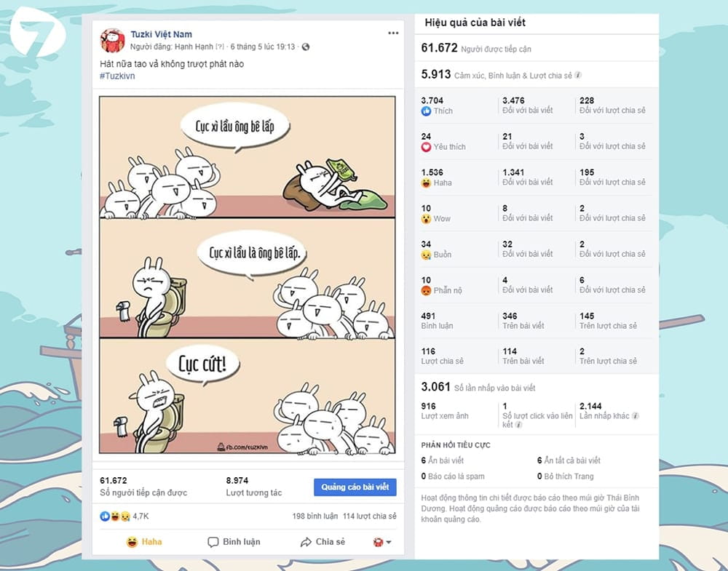
Task: Click info icon beside 'Số lượt click vào liên kết'
Action: click(x=518, y=424)
